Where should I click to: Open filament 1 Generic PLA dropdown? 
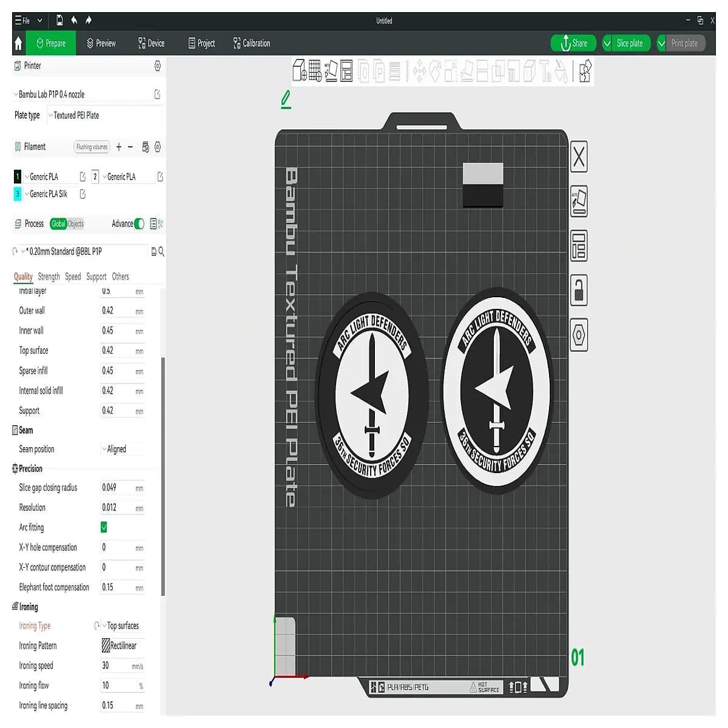point(51,177)
